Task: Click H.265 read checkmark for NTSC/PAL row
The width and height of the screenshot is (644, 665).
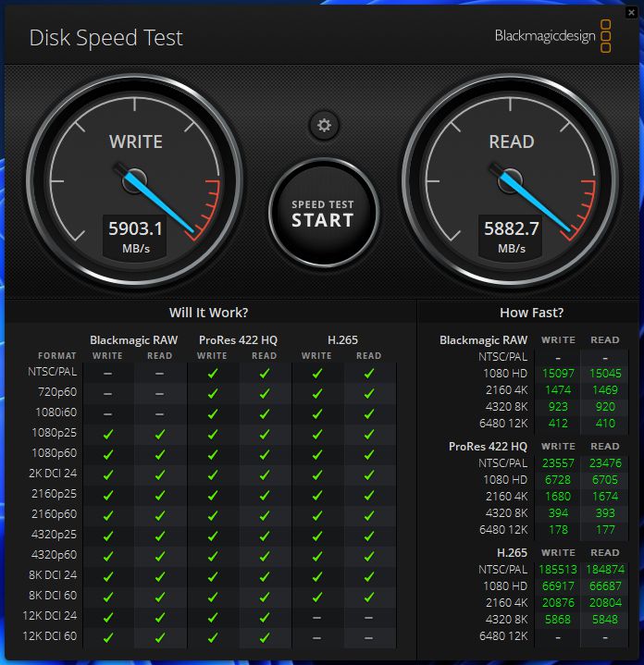Action: tap(369, 374)
